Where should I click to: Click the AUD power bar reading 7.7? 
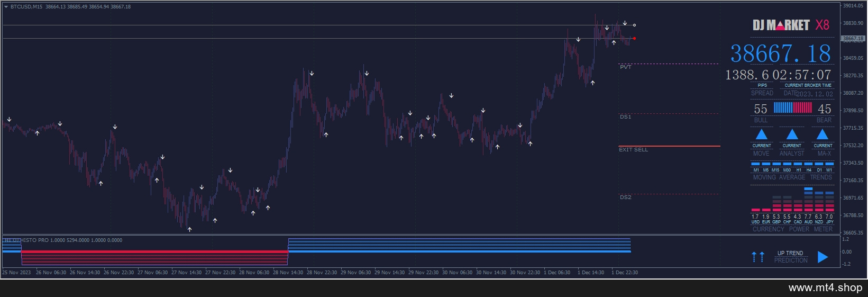(x=808, y=200)
